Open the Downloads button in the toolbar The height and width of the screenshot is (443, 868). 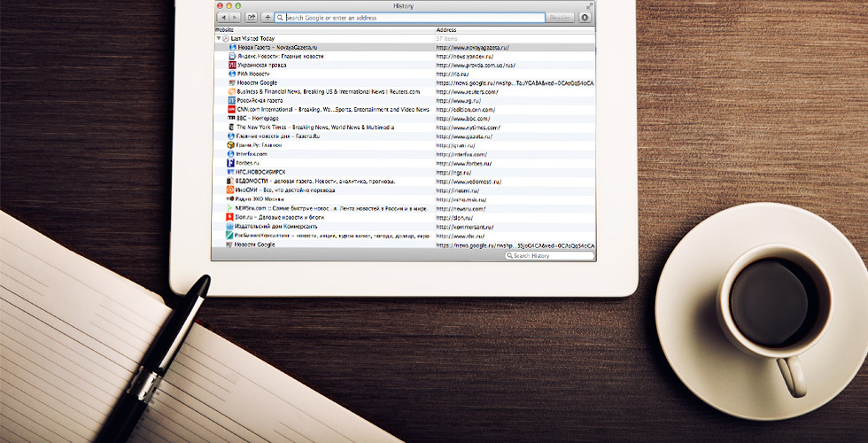click(x=585, y=18)
